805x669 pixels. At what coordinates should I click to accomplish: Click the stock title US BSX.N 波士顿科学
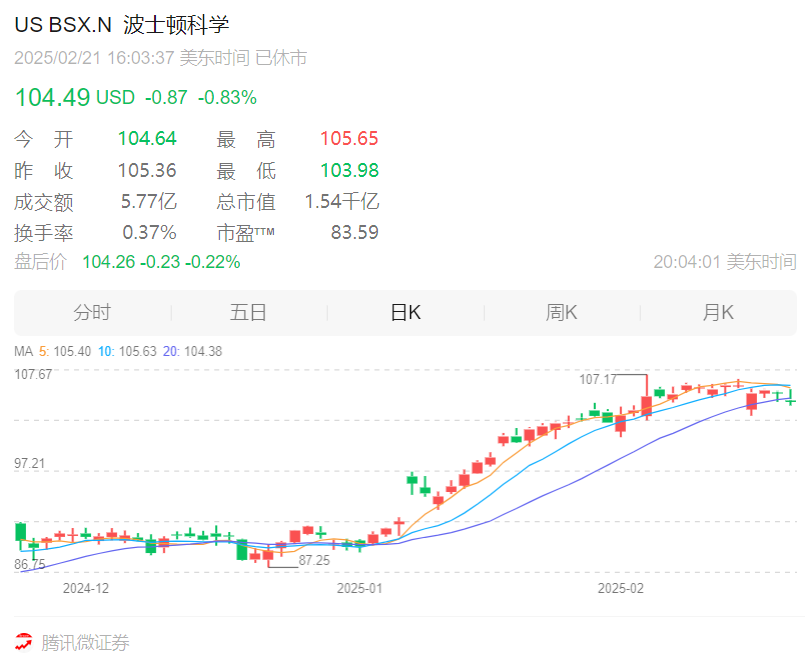pos(122,25)
